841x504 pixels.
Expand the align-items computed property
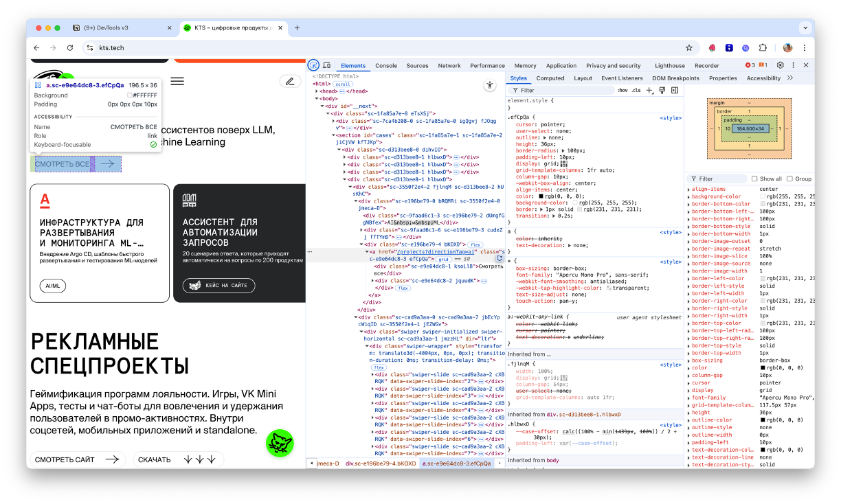pos(689,189)
